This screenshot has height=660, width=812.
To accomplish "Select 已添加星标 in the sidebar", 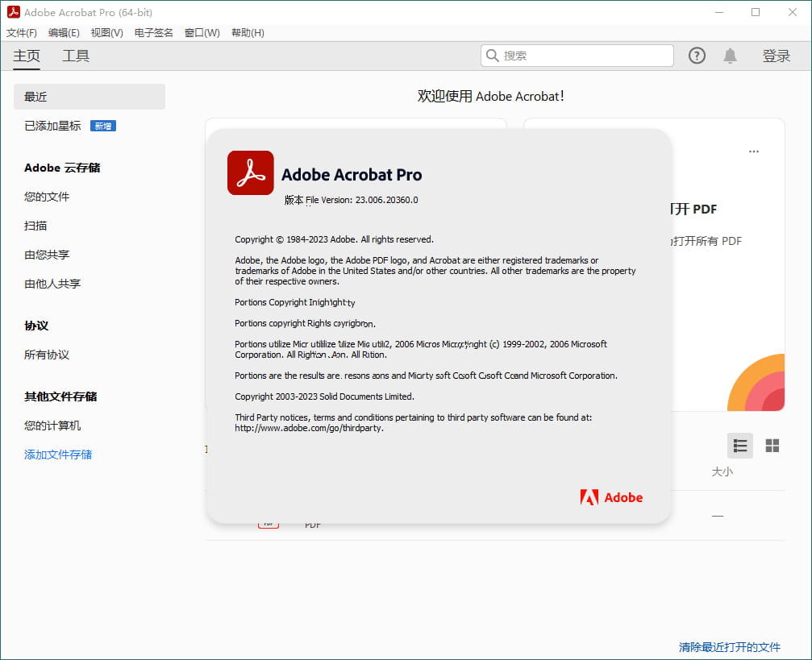I will click(x=52, y=126).
